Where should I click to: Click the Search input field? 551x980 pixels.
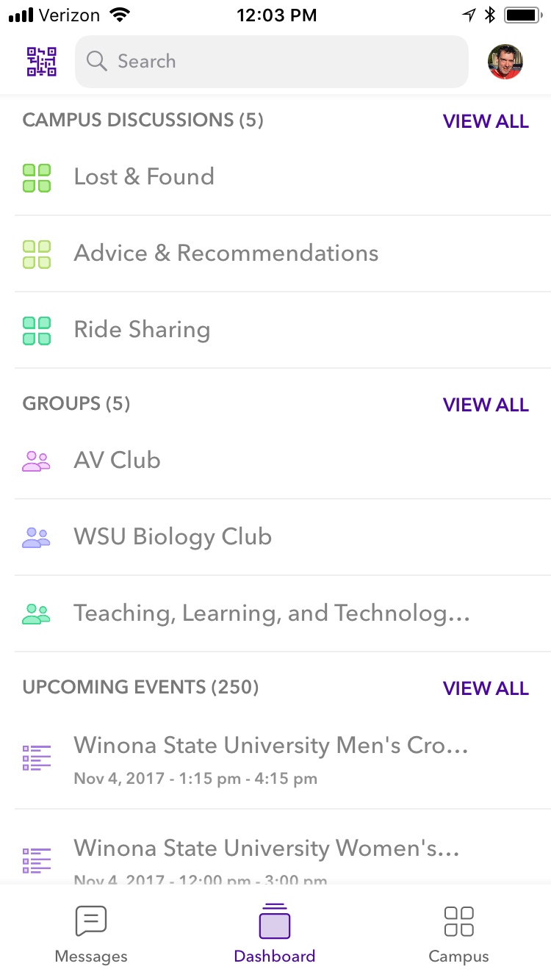click(272, 62)
